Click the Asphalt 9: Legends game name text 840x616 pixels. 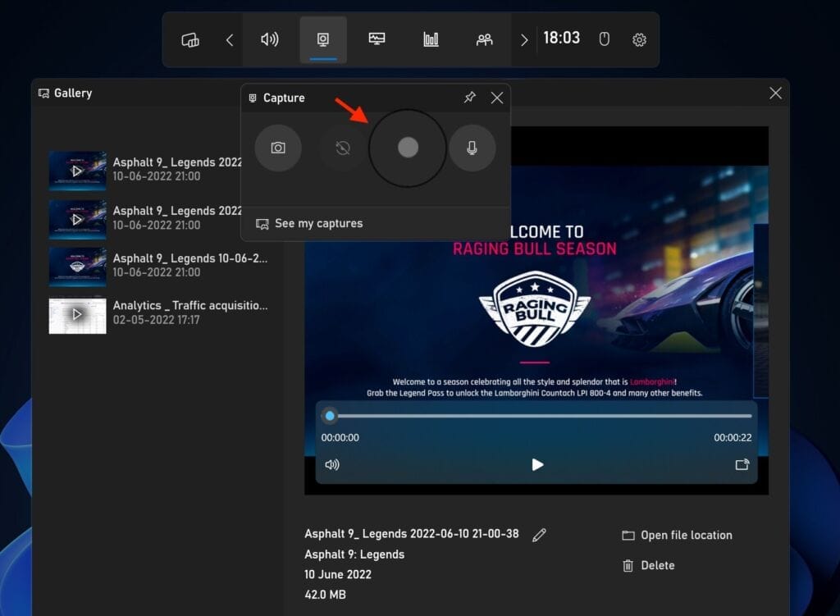coord(354,554)
